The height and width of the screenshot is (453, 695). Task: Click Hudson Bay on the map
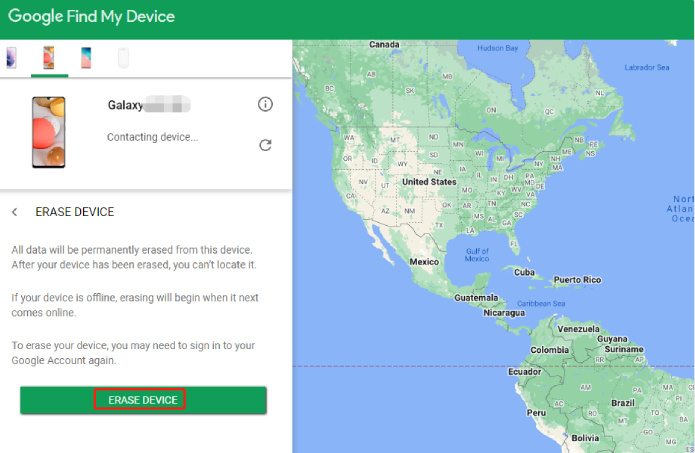497,47
